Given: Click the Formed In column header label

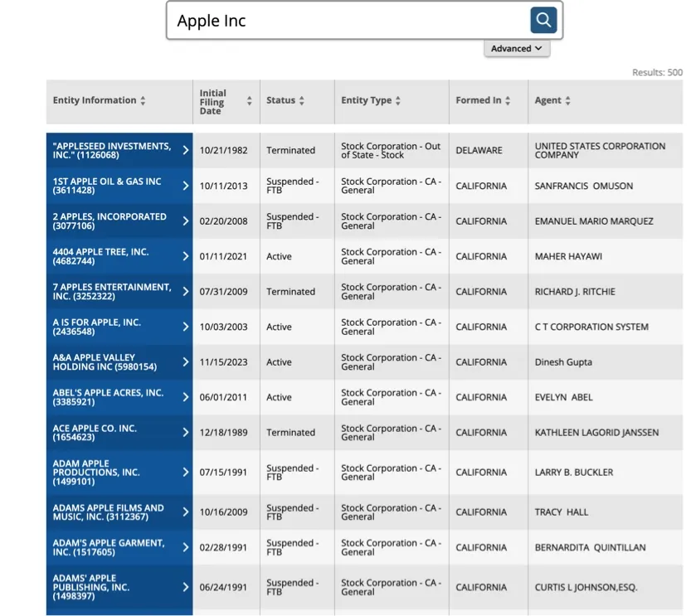Looking at the screenshot, I should tap(478, 100).
